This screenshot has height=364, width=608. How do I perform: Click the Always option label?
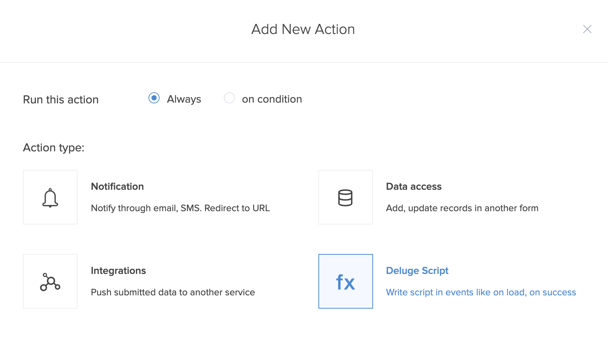pos(184,99)
